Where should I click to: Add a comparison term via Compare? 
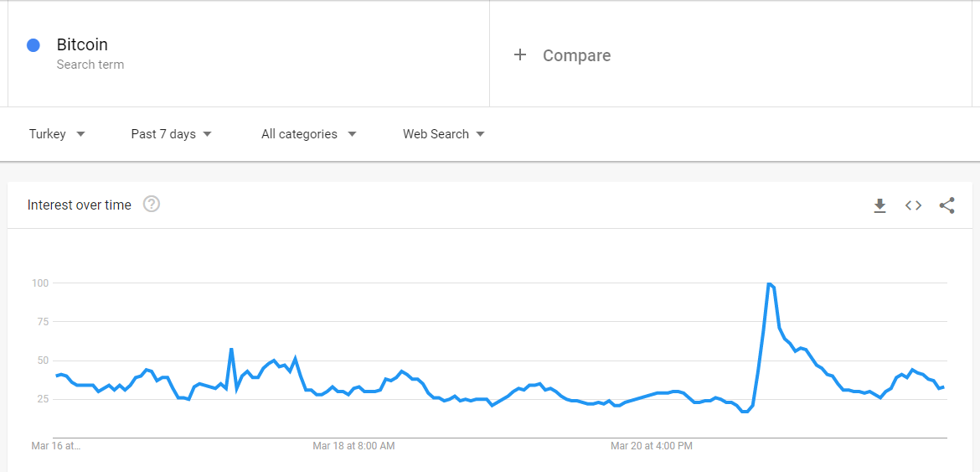576,55
